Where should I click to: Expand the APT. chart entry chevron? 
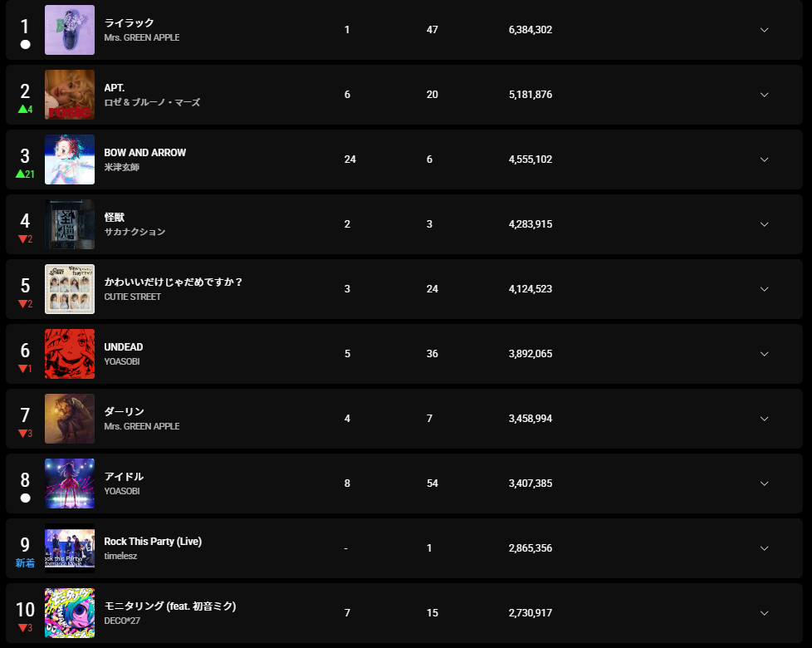(x=764, y=95)
